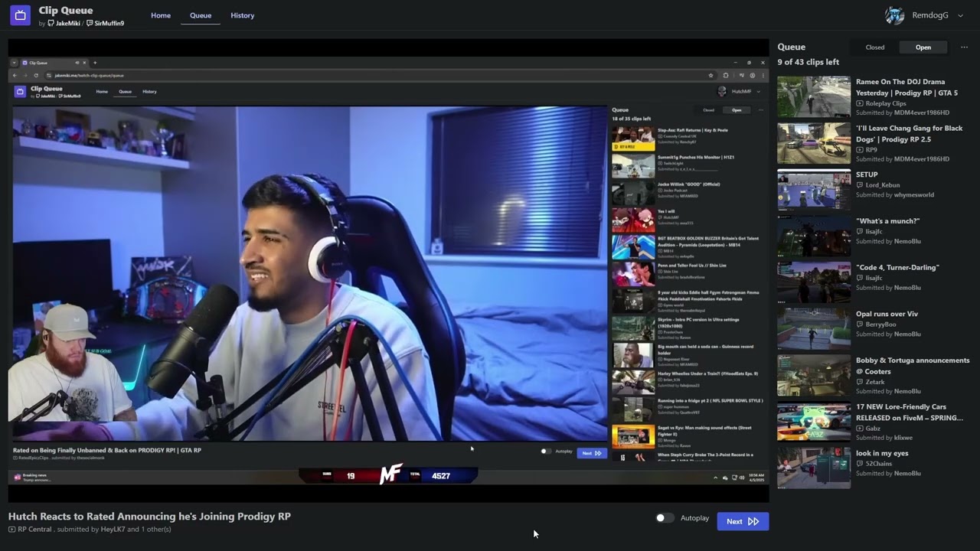980x551 pixels.
Task: Click submitter HeyLK7 under current clip
Action: [x=113, y=529]
